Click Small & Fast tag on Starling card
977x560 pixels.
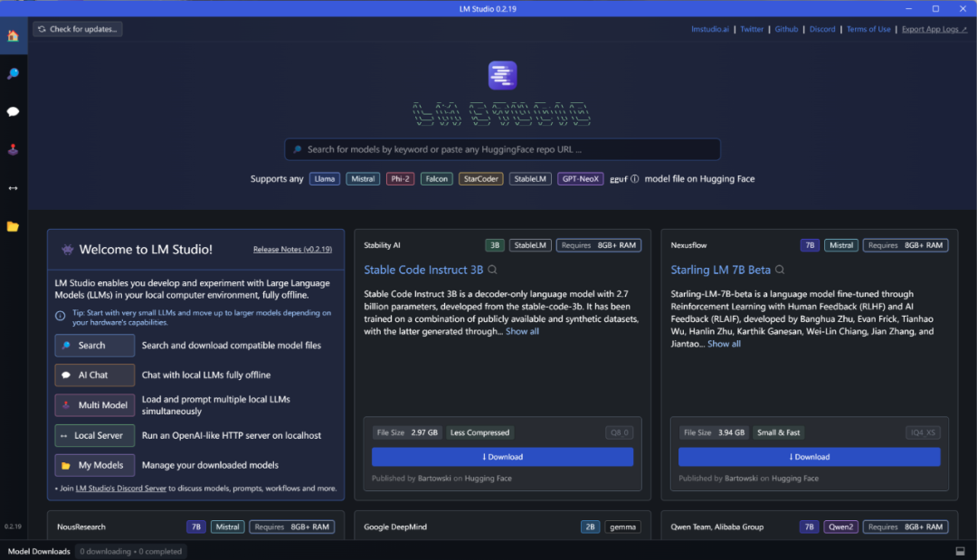point(778,432)
